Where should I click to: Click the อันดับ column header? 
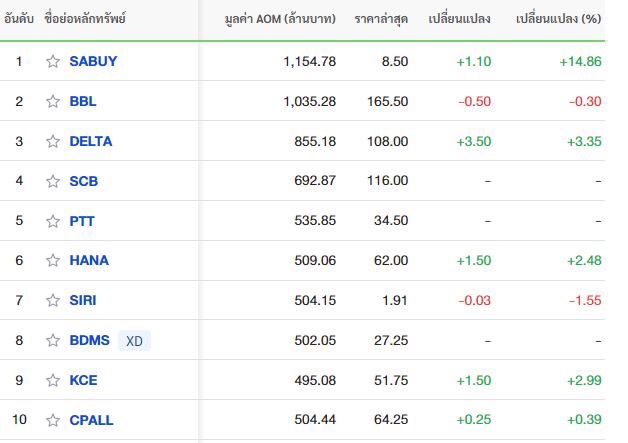19,18
